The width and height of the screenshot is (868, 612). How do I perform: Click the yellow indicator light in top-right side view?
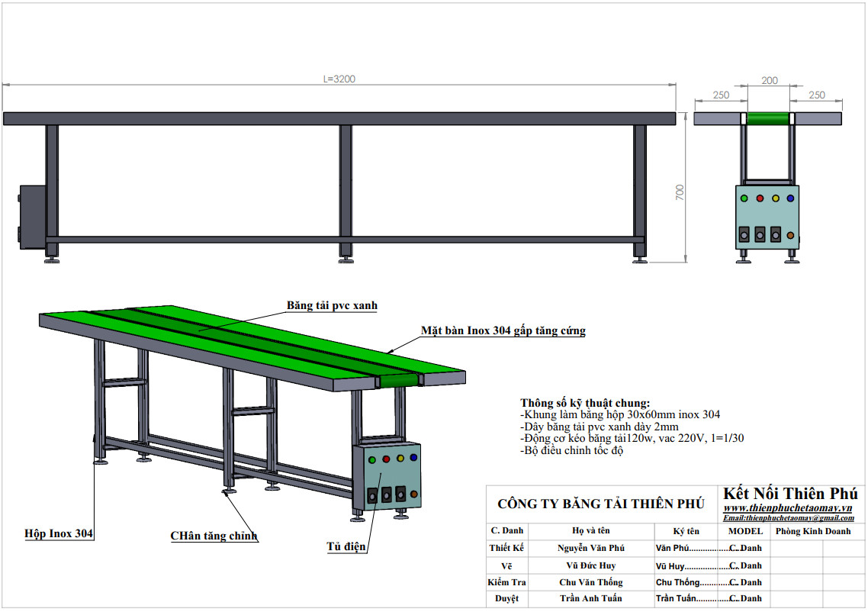point(775,198)
